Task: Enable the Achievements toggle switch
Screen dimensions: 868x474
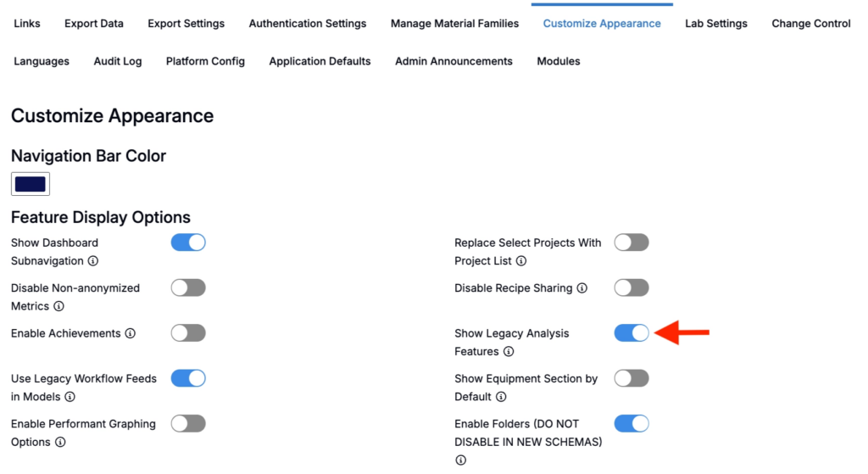Action: click(188, 333)
